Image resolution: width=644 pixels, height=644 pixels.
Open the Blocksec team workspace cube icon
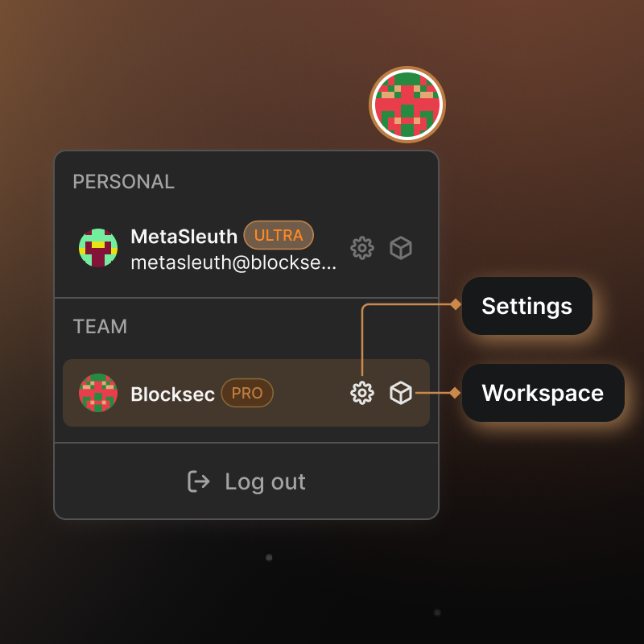click(401, 393)
